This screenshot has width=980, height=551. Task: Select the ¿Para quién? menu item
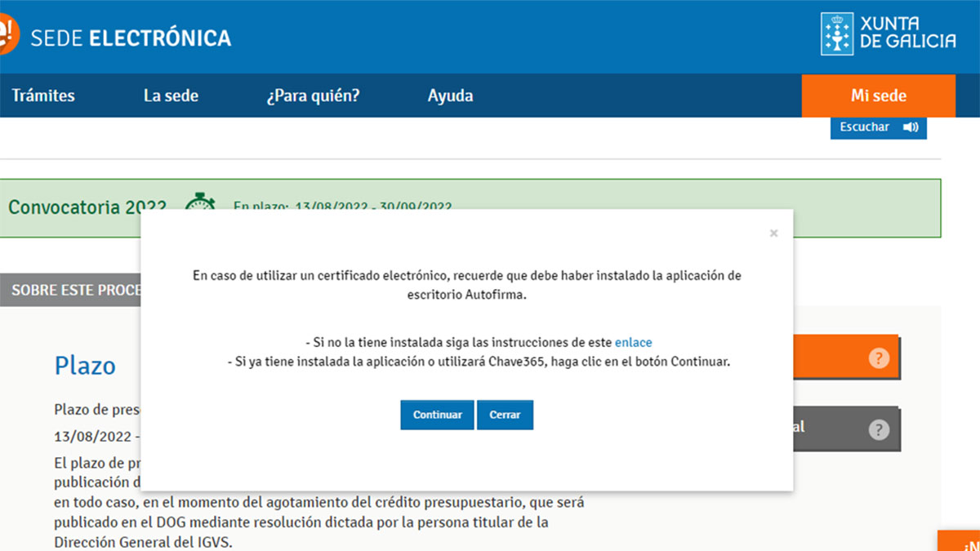(x=313, y=96)
